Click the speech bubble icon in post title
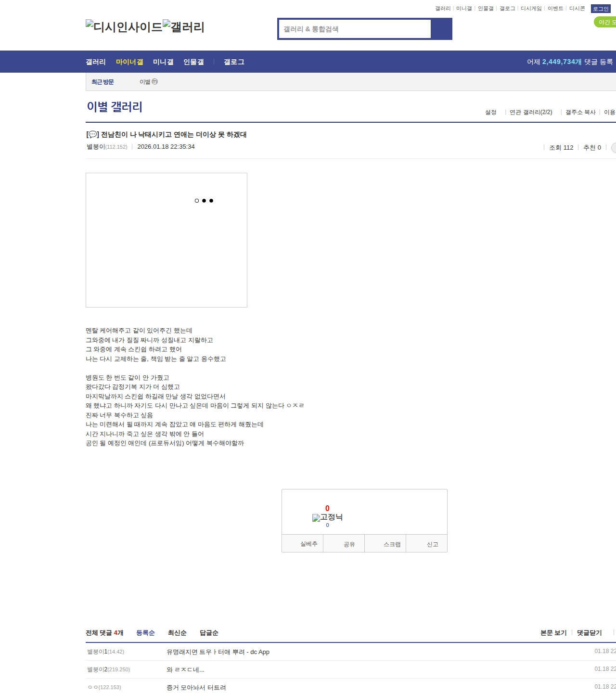 (92, 135)
